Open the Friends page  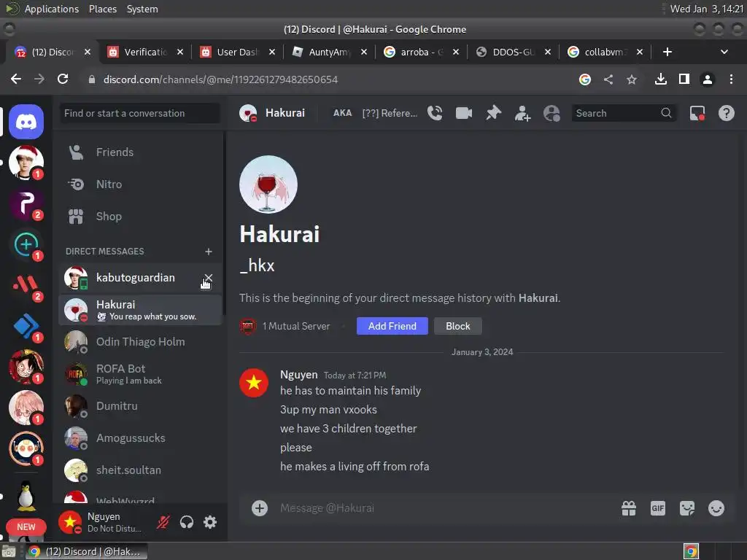click(x=140, y=152)
